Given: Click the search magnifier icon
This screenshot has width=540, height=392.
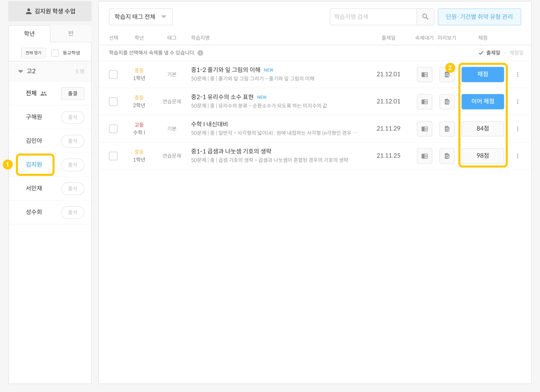Looking at the screenshot, I should (x=425, y=17).
